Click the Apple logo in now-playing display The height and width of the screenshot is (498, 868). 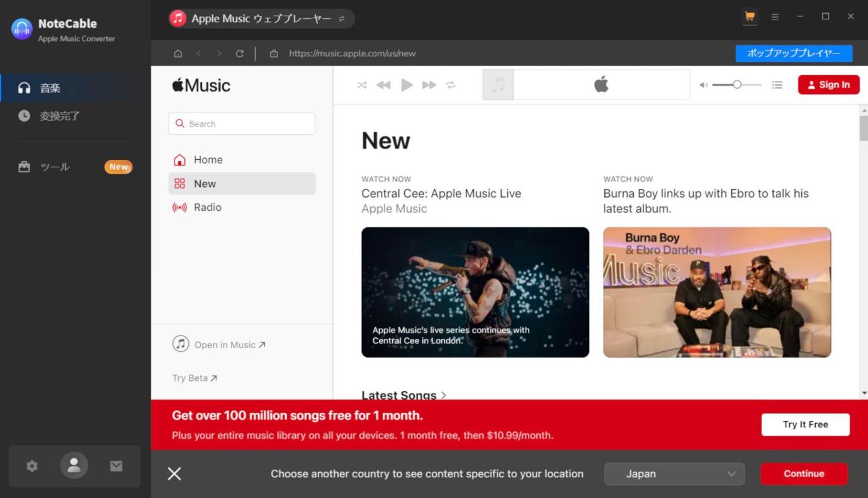click(x=601, y=84)
